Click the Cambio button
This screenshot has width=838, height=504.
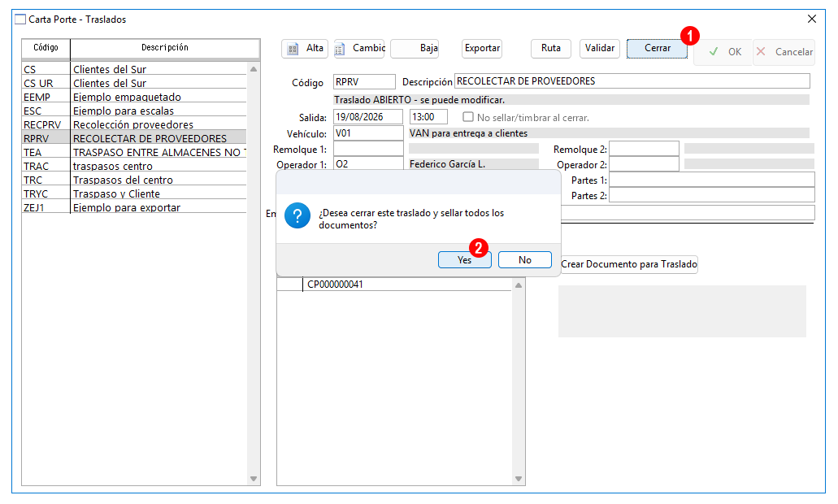pyautogui.click(x=360, y=49)
